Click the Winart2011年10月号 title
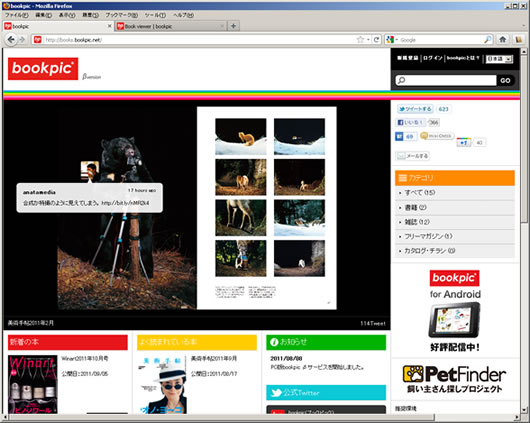Image resolution: width=530 pixels, height=423 pixels. coord(85,358)
